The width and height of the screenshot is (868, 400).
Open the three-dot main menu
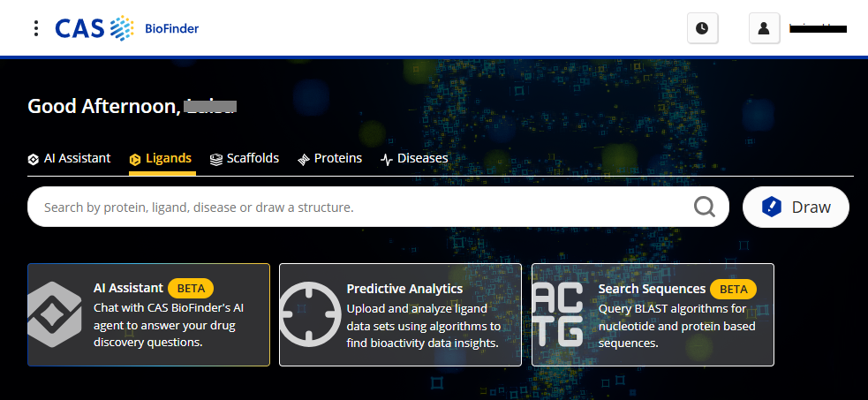click(35, 28)
